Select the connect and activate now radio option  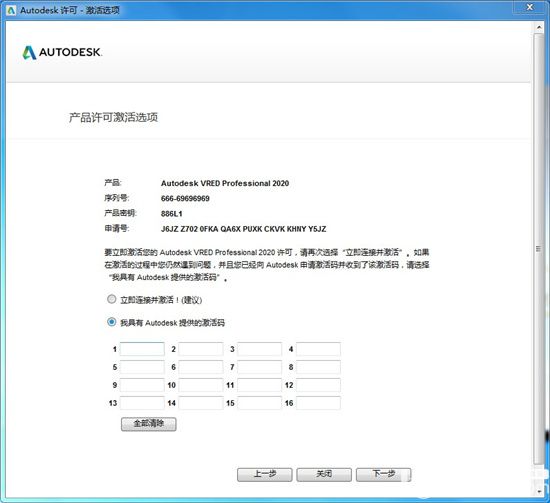pyautogui.click(x=112, y=299)
